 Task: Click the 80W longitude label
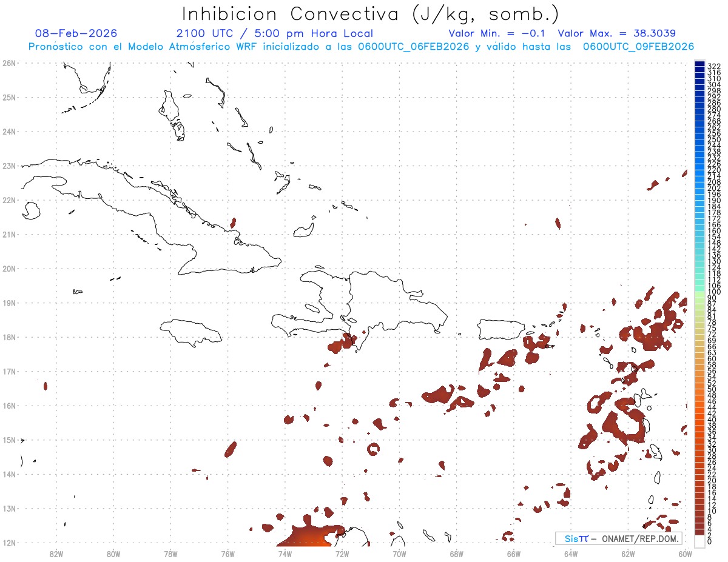113,554
